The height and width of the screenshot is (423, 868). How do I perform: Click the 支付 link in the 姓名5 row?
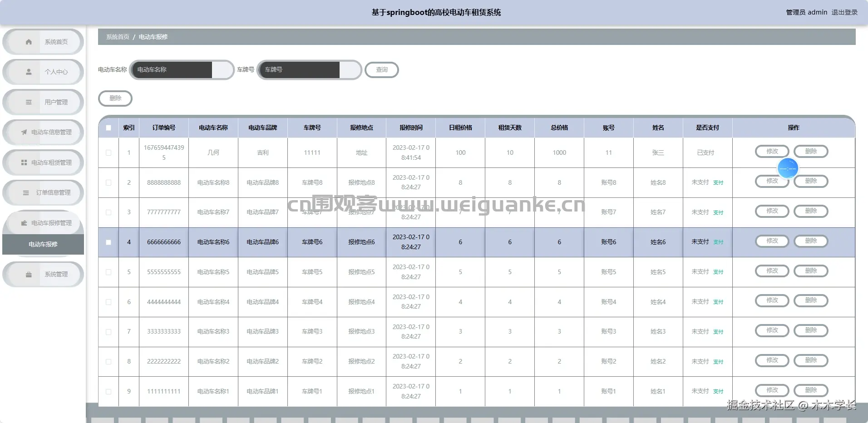pos(718,272)
